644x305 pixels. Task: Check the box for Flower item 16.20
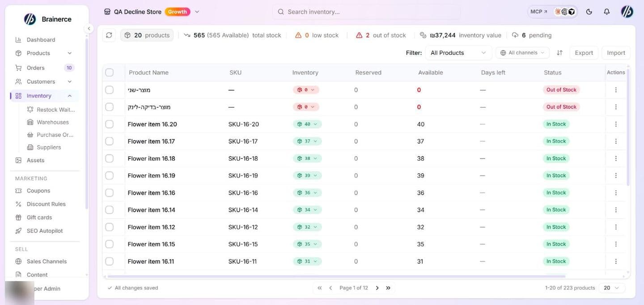[109, 124]
